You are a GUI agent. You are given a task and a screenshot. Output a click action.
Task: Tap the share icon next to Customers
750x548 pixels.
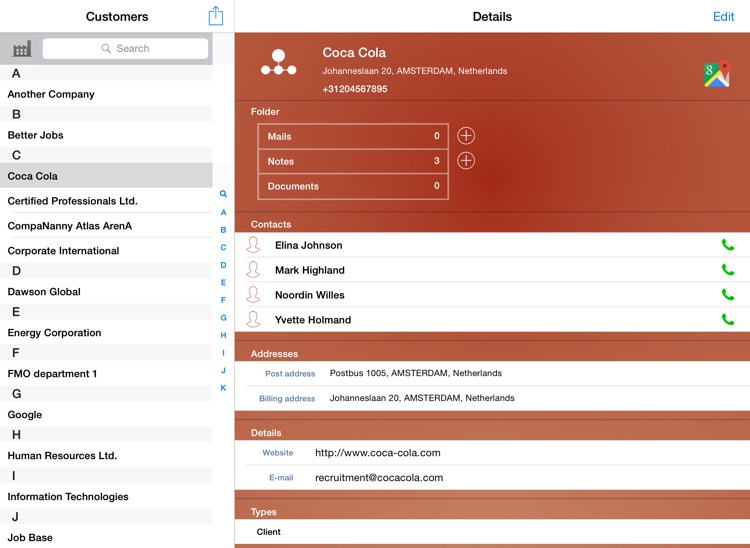click(216, 16)
